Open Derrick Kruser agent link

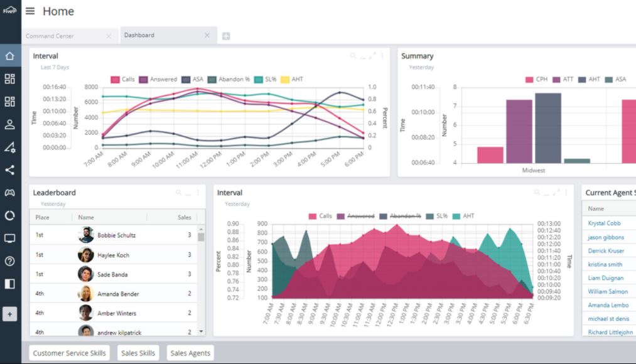pyautogui.click(x=606, y=251)
